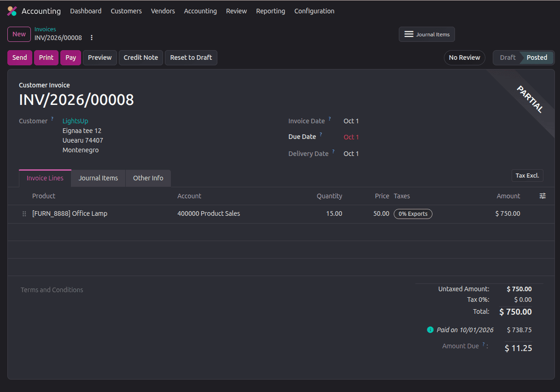Click the 0% Exports tax tag
560x392 pixels.
pyautogui.click(x=413, y=214)
